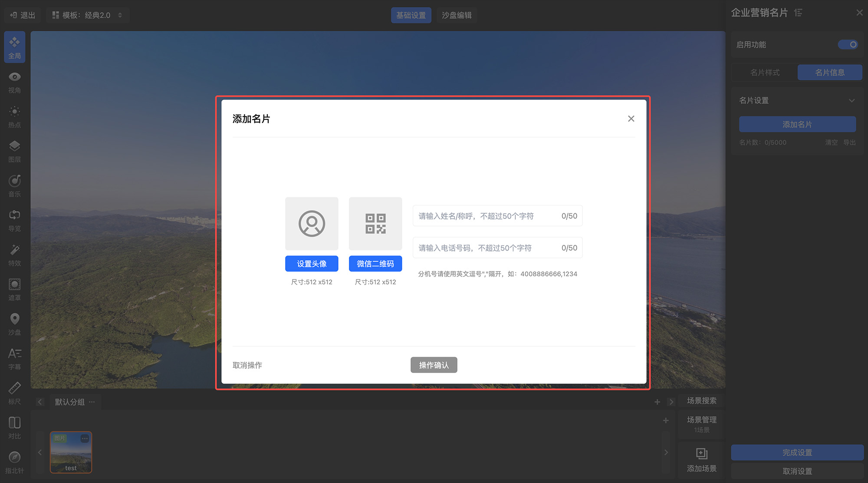Close the 添加名片 dialog
The image size is (868, 483).
631,119
